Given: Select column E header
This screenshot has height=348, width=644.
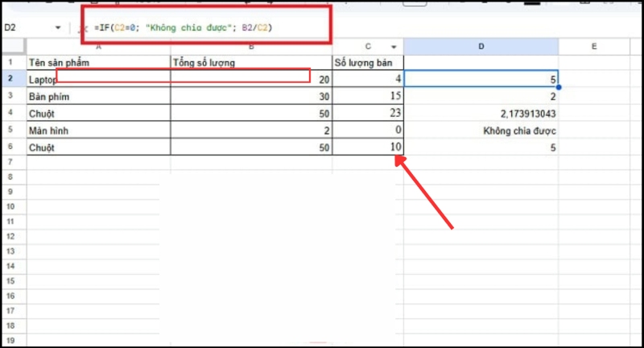Looking at the screenshot, I should point(593,47).
